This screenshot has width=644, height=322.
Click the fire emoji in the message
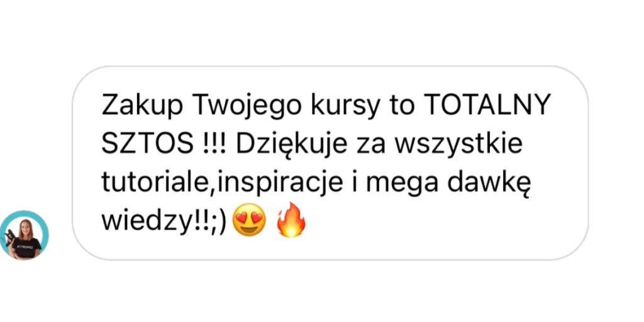(291, 220)
